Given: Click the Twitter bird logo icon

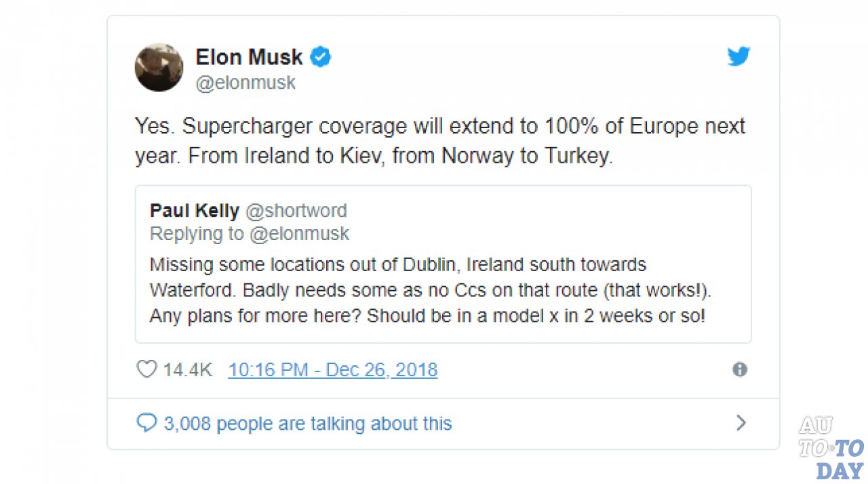Looking at the screenshot, I should pos(738,57).
